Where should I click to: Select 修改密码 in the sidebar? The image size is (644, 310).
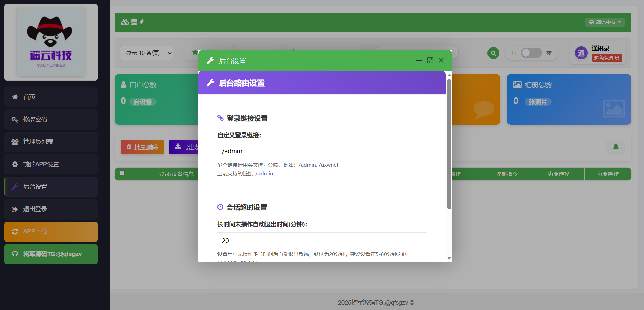[x=51, y=119]
